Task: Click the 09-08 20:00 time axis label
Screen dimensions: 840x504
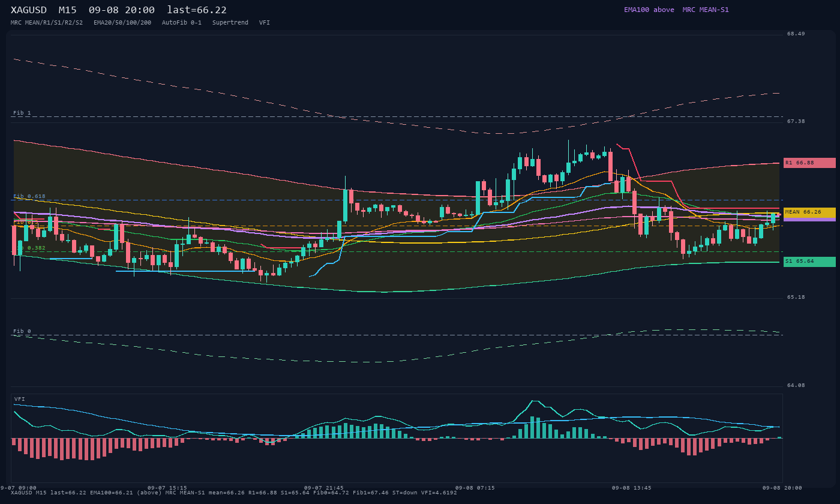Action: (782, 488)
